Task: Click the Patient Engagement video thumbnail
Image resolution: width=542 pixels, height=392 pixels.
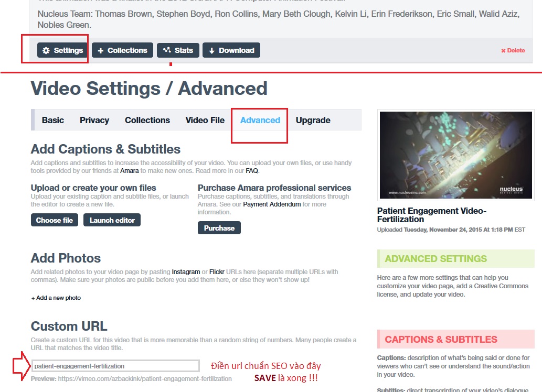Action: point(455,155)
